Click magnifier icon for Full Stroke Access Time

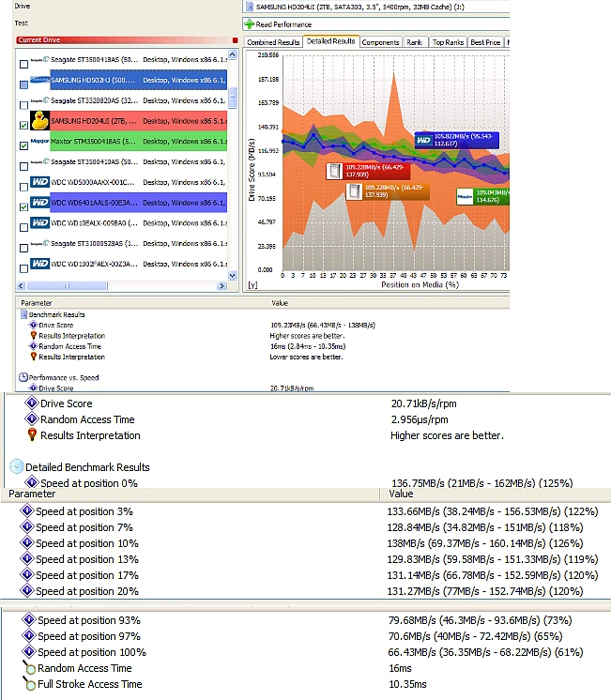[x=29, y=683]
